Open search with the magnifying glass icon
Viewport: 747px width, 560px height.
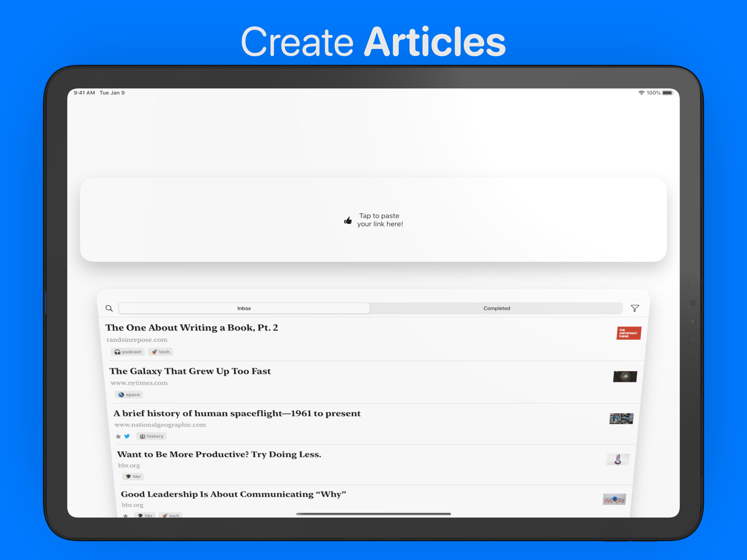[x=109, y=308]
